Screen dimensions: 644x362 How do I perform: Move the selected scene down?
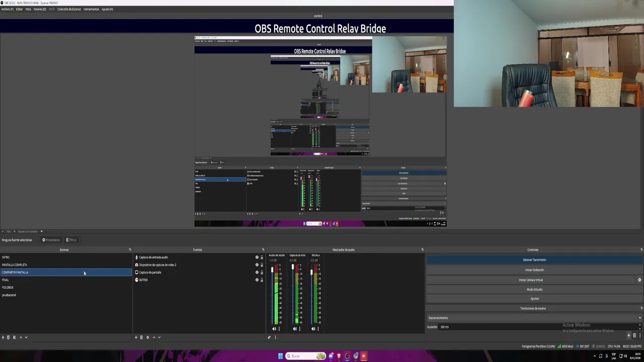pos(26,337)
